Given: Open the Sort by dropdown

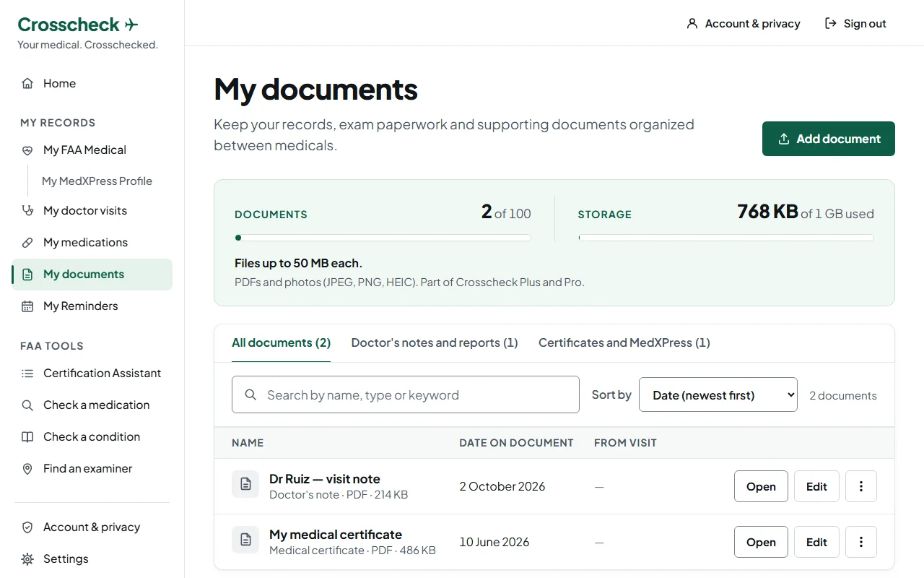Looking at the screenshot, I should 718,394.
